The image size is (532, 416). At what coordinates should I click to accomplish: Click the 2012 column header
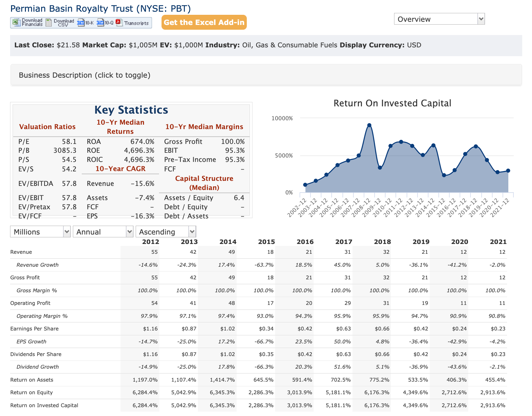point(151,242)
